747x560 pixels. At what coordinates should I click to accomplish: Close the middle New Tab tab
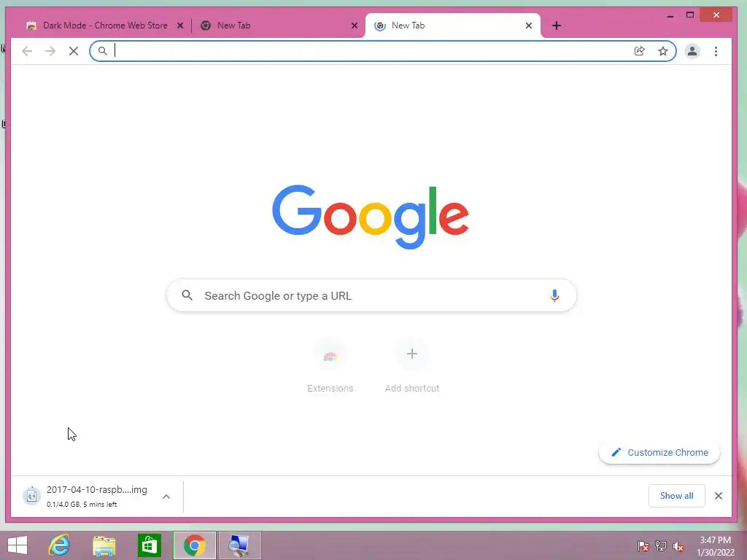[x=355, y=26]
